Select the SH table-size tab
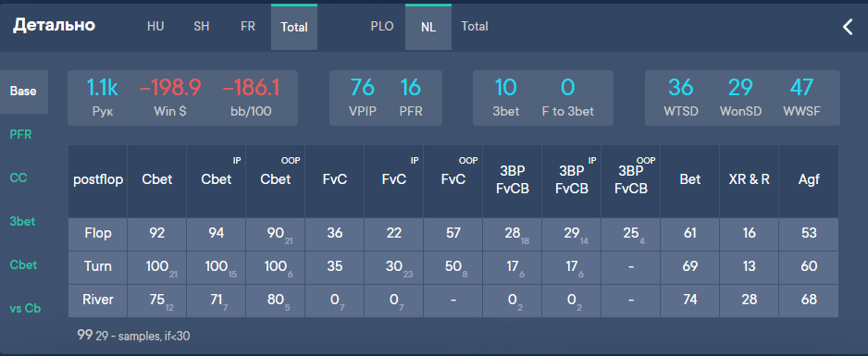 click(x=202, y=27)
